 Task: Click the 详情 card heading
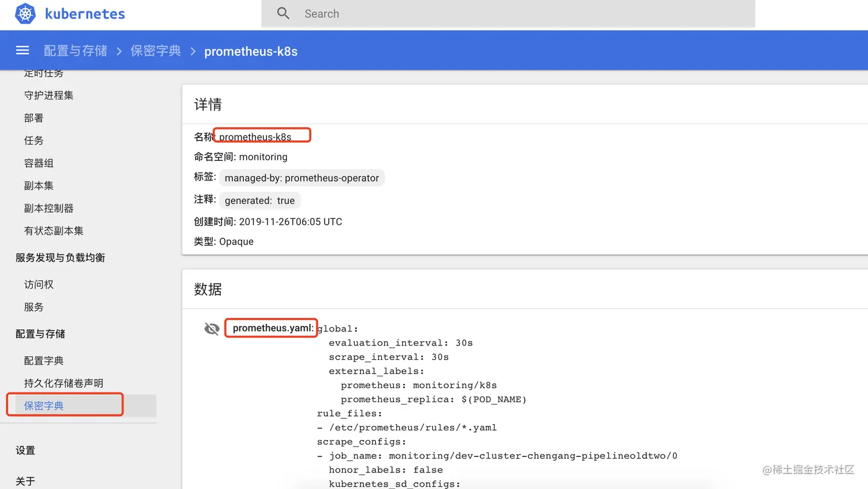(208, 105)
